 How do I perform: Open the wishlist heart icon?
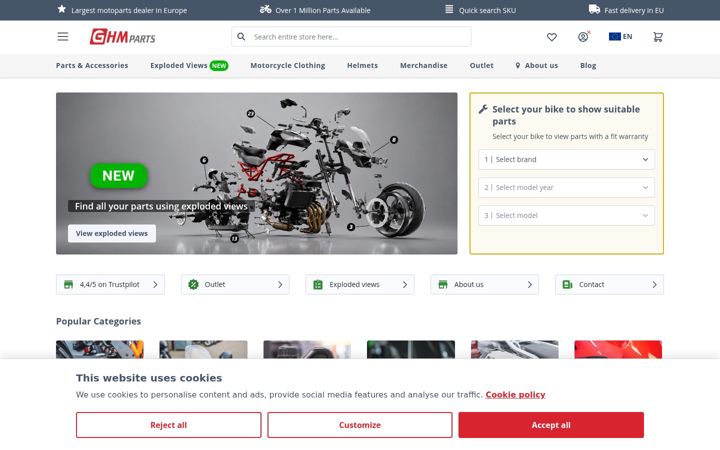(552, 37)
